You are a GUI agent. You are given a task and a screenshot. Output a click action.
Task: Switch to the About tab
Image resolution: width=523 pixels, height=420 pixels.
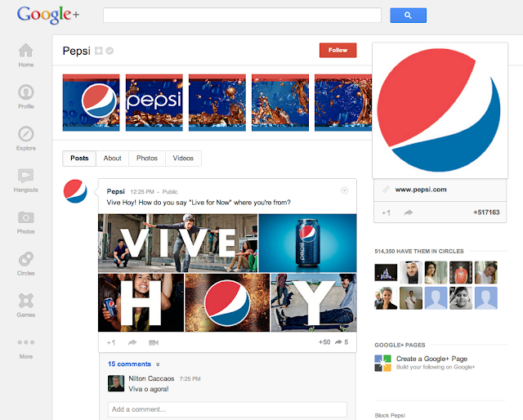112,159
